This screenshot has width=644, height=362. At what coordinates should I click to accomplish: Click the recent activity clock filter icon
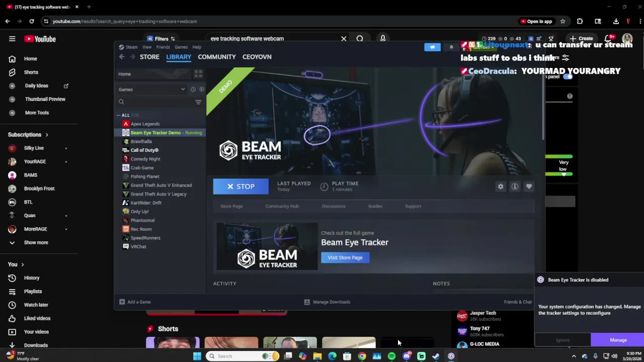[x=193, y=89]
